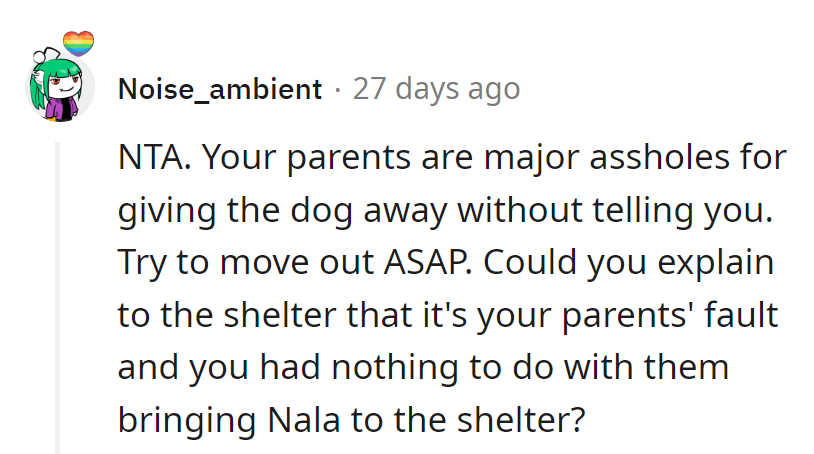Viewport: 814px width, 454px height.
Task: Click the comment's first line of text
Action: click(452, 159)
